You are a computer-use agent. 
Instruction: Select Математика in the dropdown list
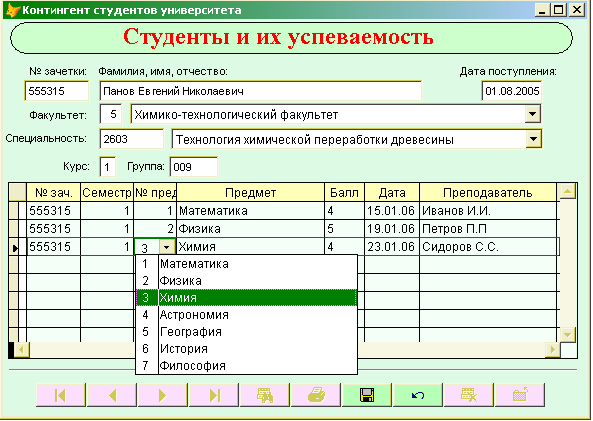pyautogui.click(x=246, y=264)
